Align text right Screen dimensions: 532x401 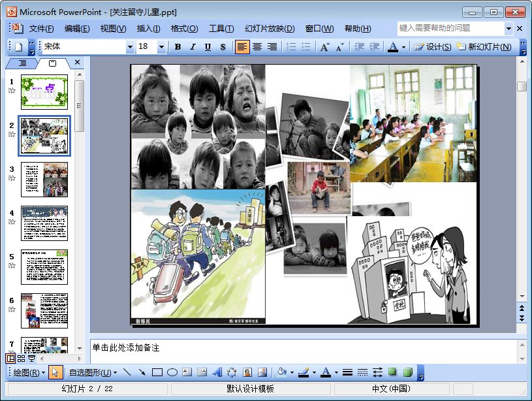coord(272,47)
